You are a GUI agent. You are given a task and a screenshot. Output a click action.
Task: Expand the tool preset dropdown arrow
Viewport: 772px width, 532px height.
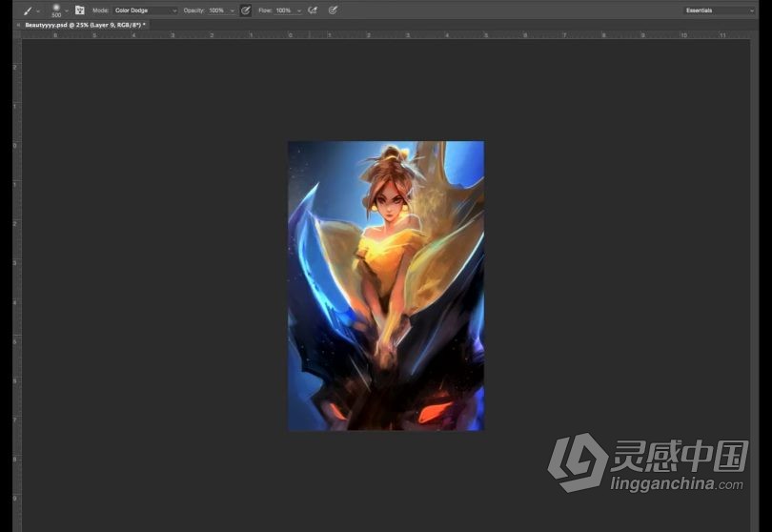38,10
